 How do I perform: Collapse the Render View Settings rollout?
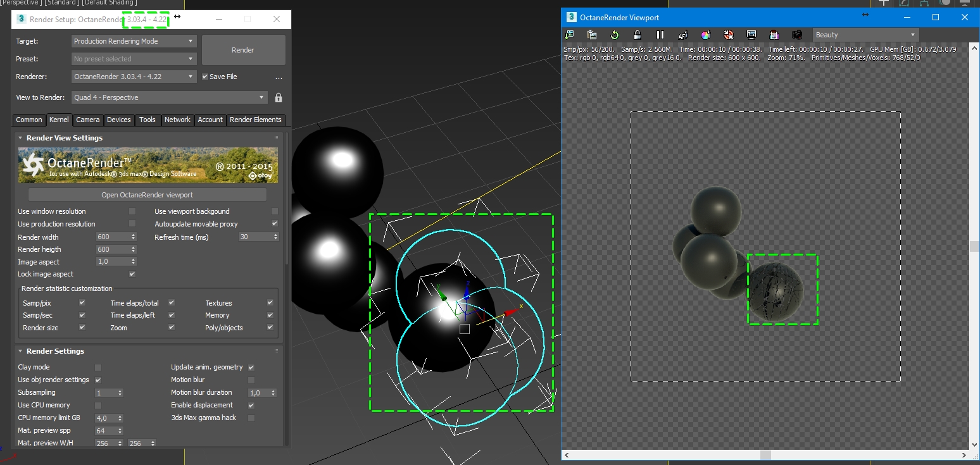click(21, 138)
